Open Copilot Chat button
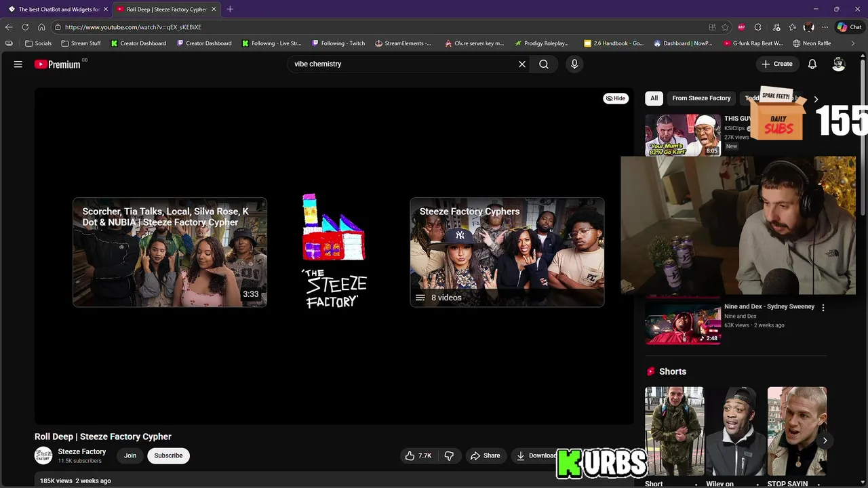This screenshot has height=488, width=868. [x=850, y=27]
